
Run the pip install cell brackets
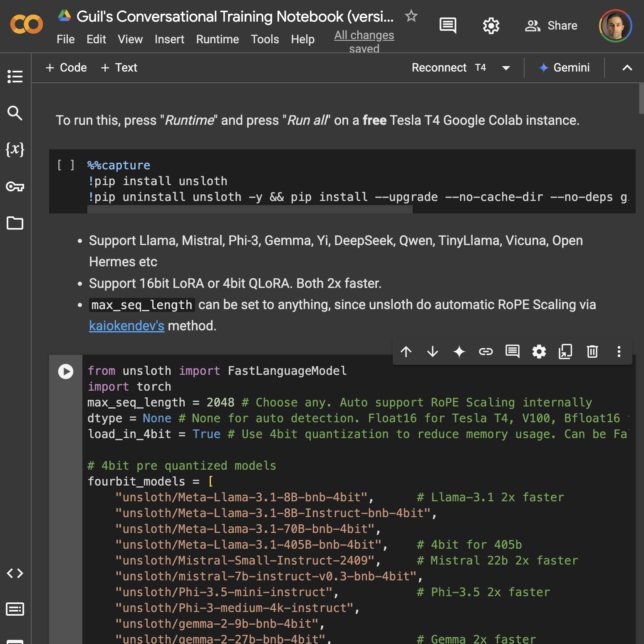(66, 165)
